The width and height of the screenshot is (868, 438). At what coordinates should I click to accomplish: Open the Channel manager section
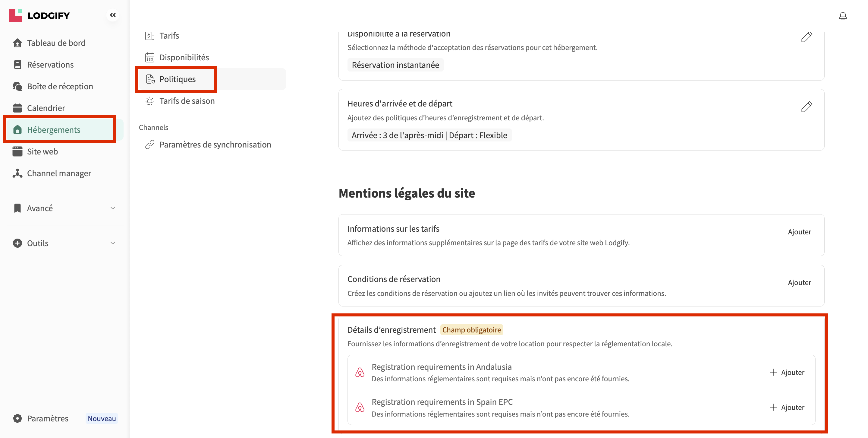(59, 173)
